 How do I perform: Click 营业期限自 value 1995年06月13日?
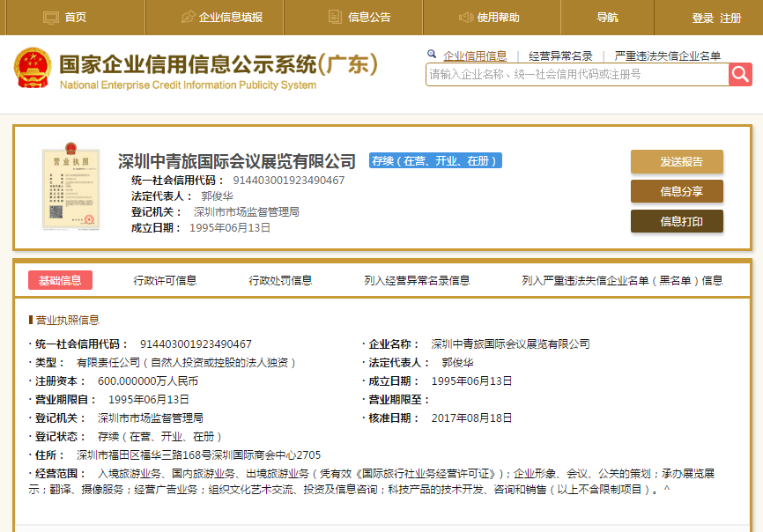pos(148,400)
